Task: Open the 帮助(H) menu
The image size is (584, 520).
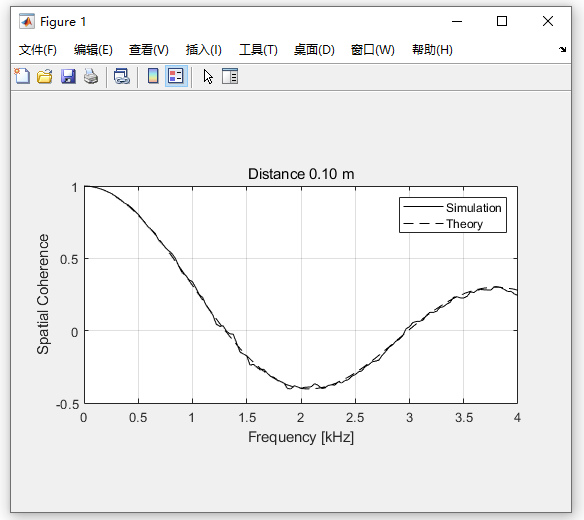Action: (x=432, y=50)
